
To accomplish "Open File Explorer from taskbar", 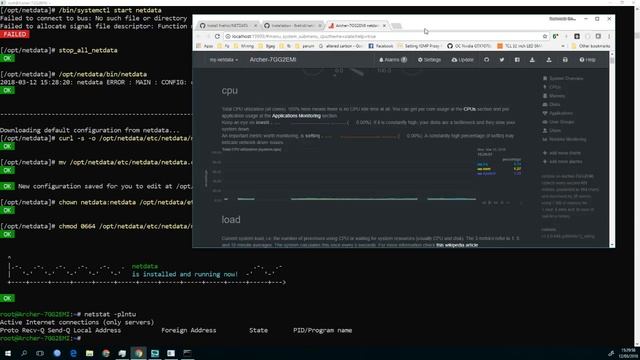I will (89, 353).
